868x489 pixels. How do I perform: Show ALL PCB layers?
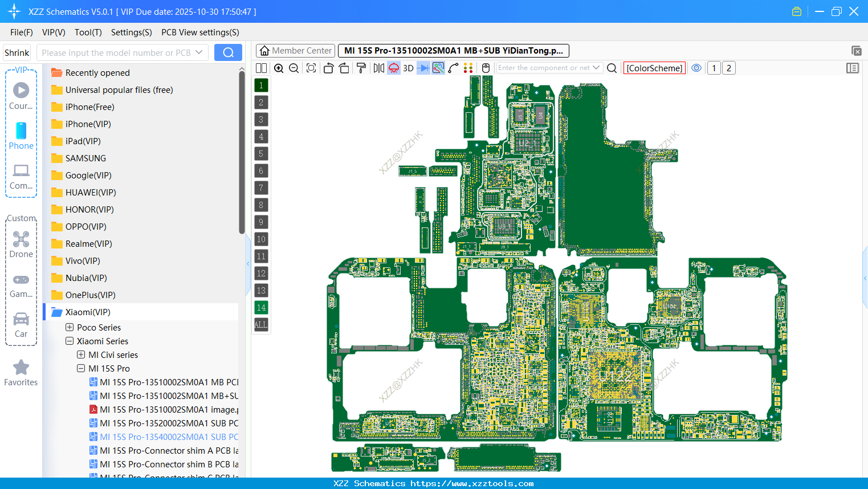click(x=261, y=324)
